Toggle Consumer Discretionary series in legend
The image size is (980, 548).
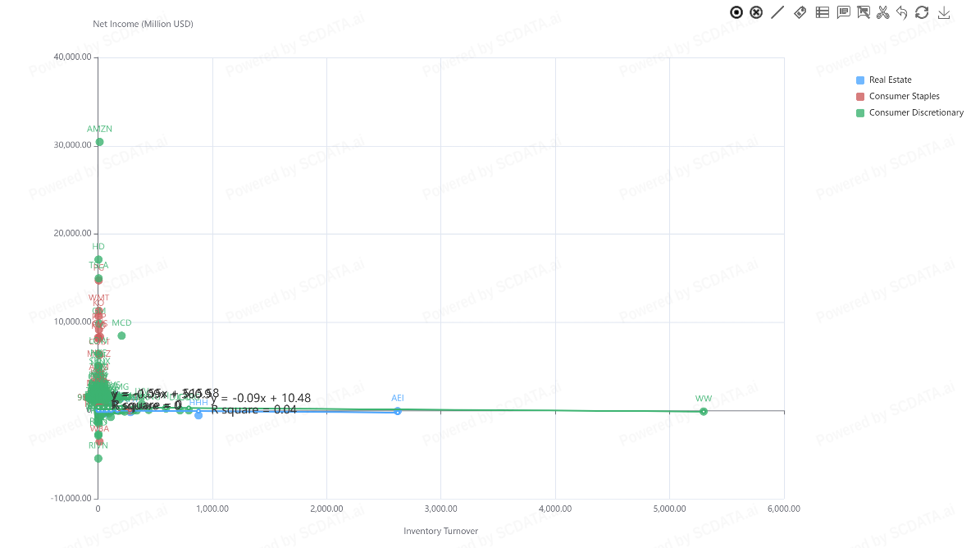[x=916, y=113]
